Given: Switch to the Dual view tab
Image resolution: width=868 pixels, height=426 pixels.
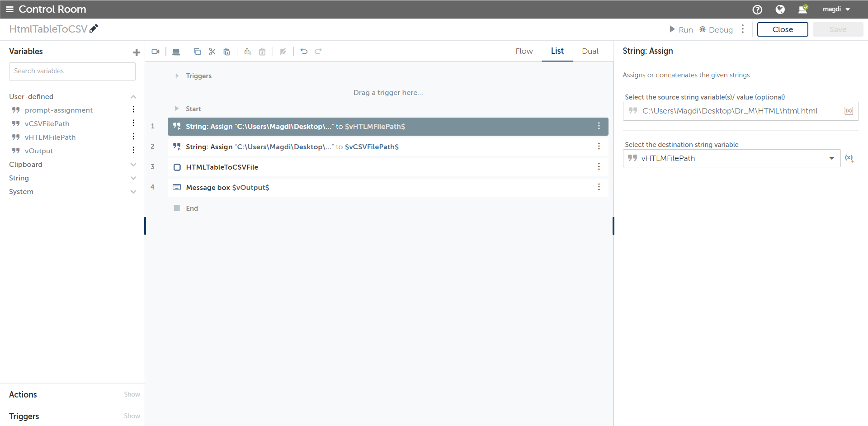Looking at the screenshot, I should (590, 51).
